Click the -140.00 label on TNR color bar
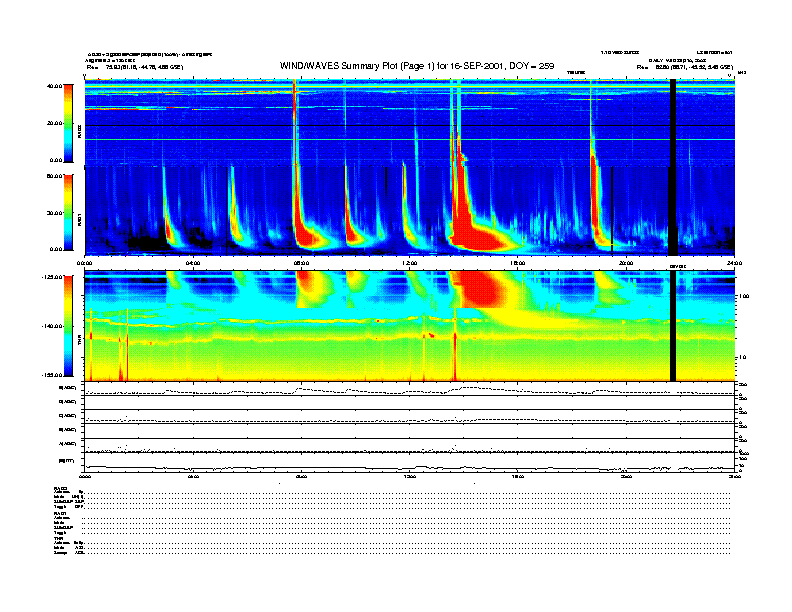 coord(52,326)
